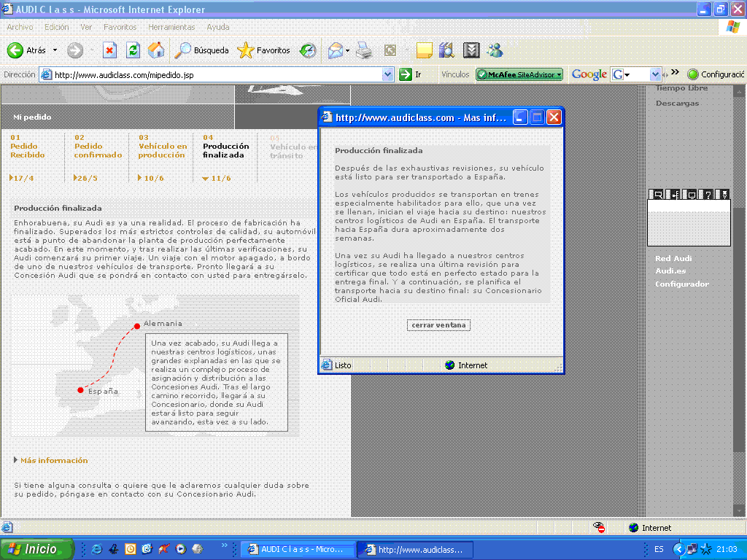Click the monitor screen icon in sidebar widget
The width and height of the screenshot is (747, 560).
691,194
